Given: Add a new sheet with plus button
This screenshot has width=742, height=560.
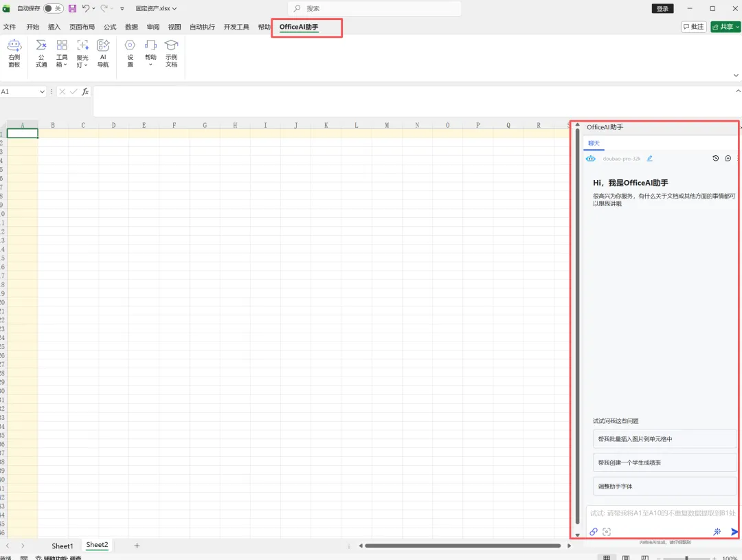Looking at the screenshot, I should click(x=137, y=546).
